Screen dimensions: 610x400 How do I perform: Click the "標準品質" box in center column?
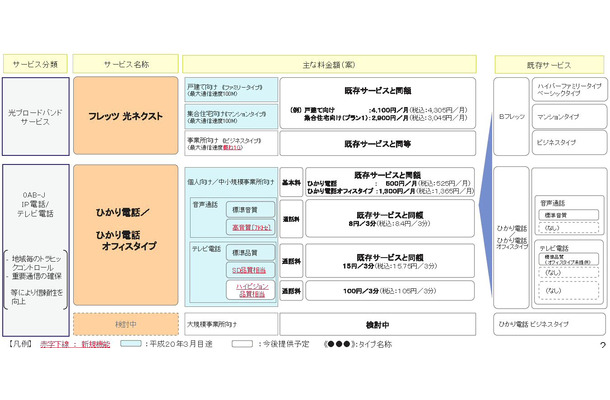pos(251,253)
